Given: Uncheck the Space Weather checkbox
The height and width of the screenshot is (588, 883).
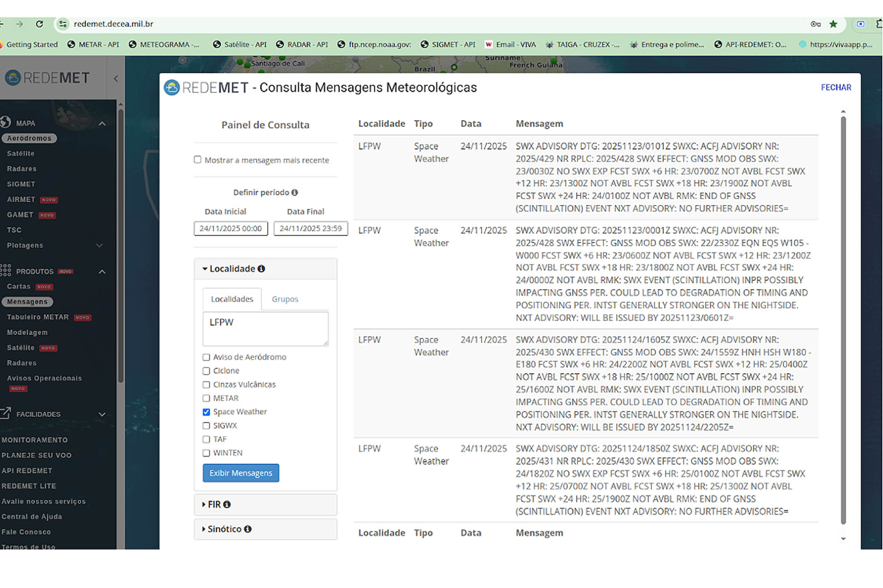Looking at the screenshot, I should 206,412.
